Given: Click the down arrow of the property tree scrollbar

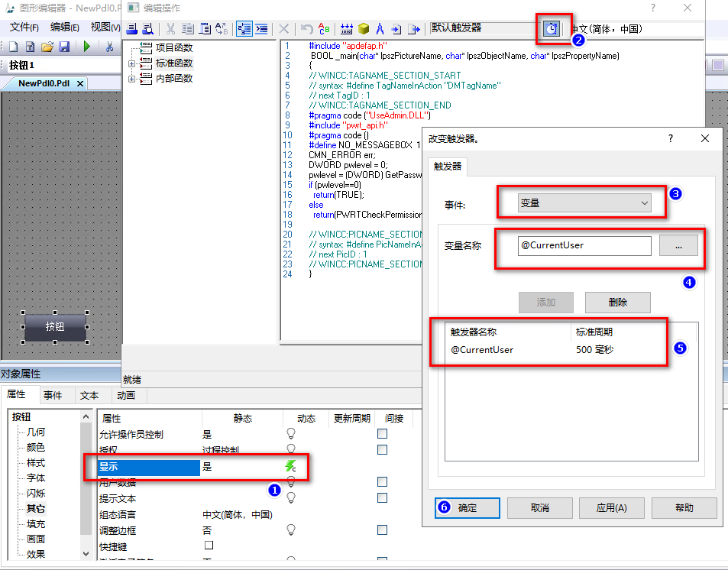Looking at the screenshot, I should (x=86, y=553).
